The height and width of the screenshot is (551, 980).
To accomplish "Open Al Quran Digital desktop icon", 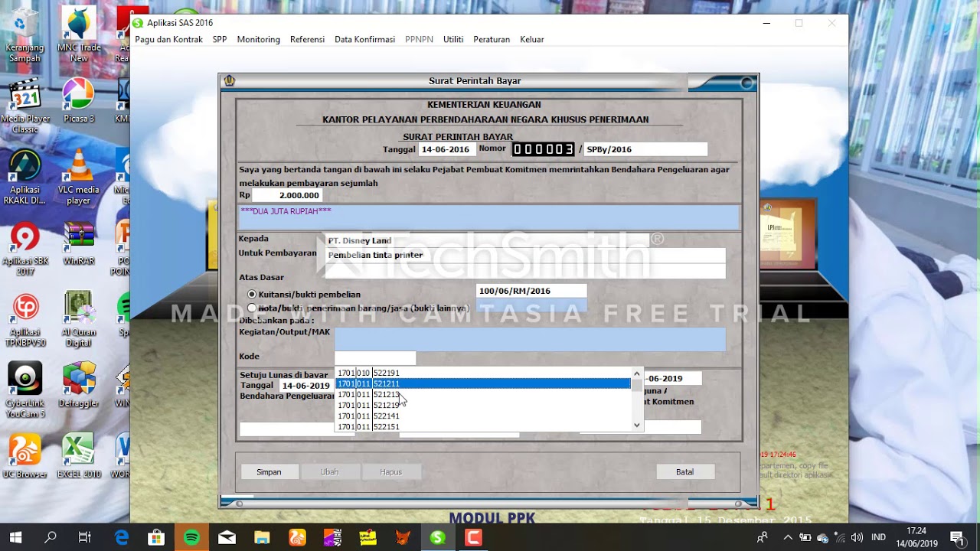I will [79, 320].
